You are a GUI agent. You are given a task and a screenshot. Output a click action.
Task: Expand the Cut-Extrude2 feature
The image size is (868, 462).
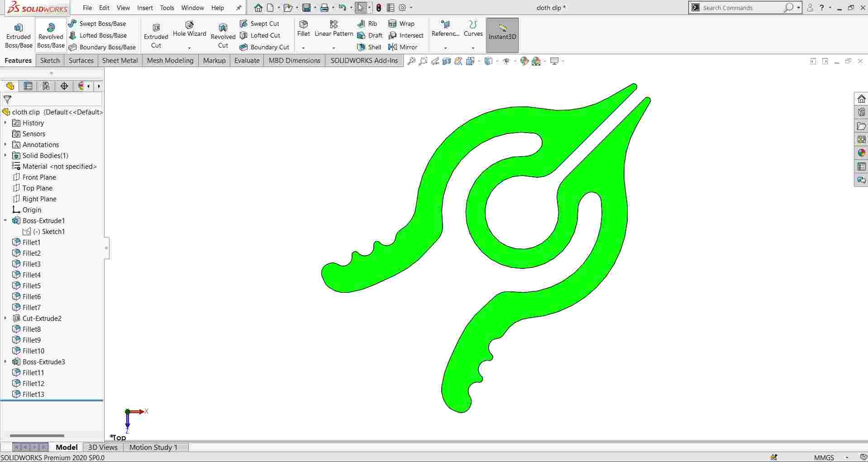(5, 318)
